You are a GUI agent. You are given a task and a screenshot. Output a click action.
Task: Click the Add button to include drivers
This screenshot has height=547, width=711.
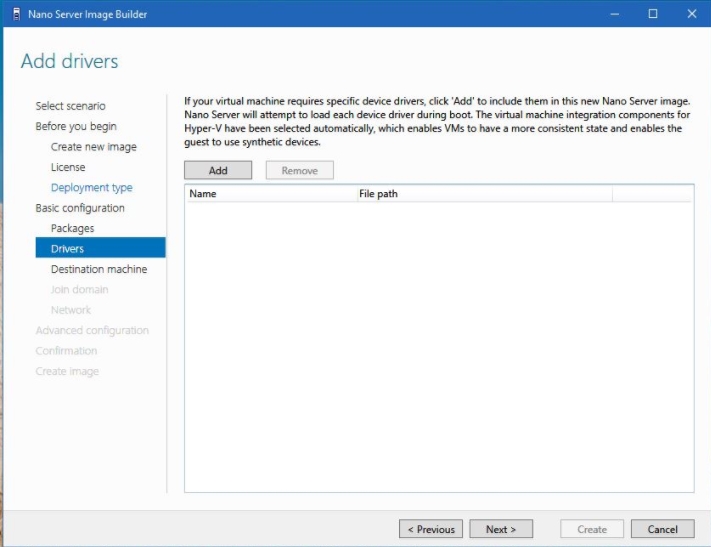(x=218, y=170)
